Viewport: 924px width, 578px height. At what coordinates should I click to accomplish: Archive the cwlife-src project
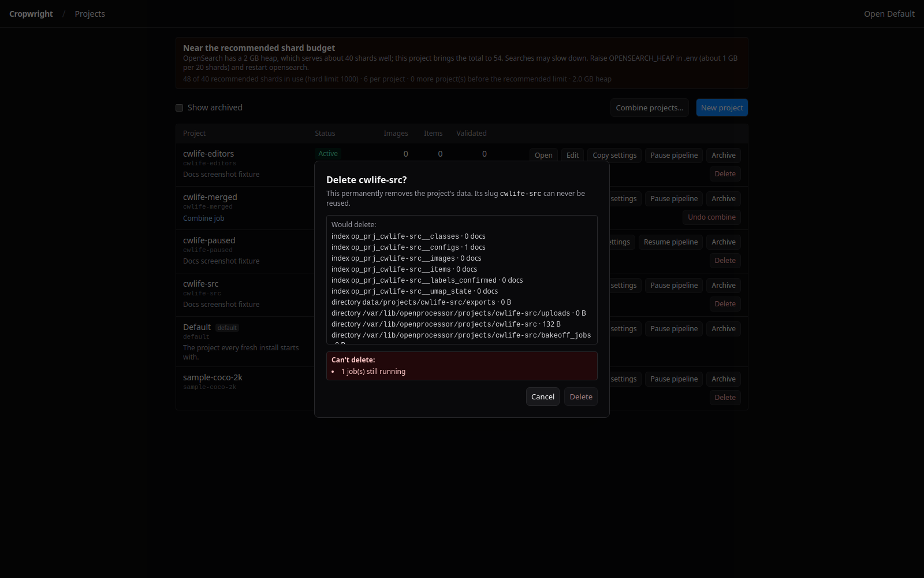723,285
